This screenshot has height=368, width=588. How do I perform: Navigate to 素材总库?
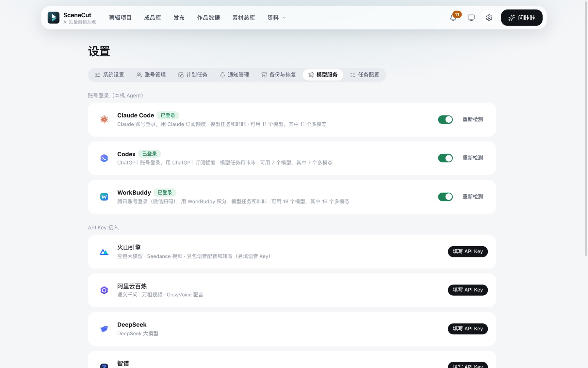pos(244,18)
